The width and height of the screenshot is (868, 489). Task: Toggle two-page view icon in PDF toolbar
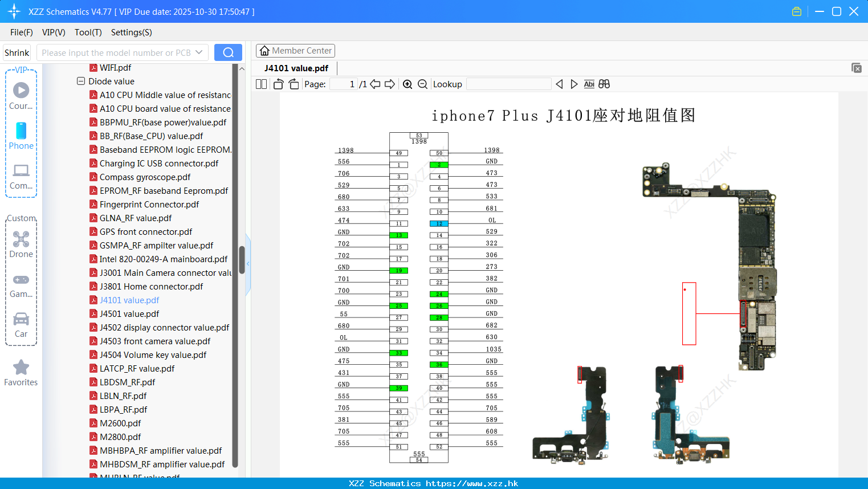[262, 84]
